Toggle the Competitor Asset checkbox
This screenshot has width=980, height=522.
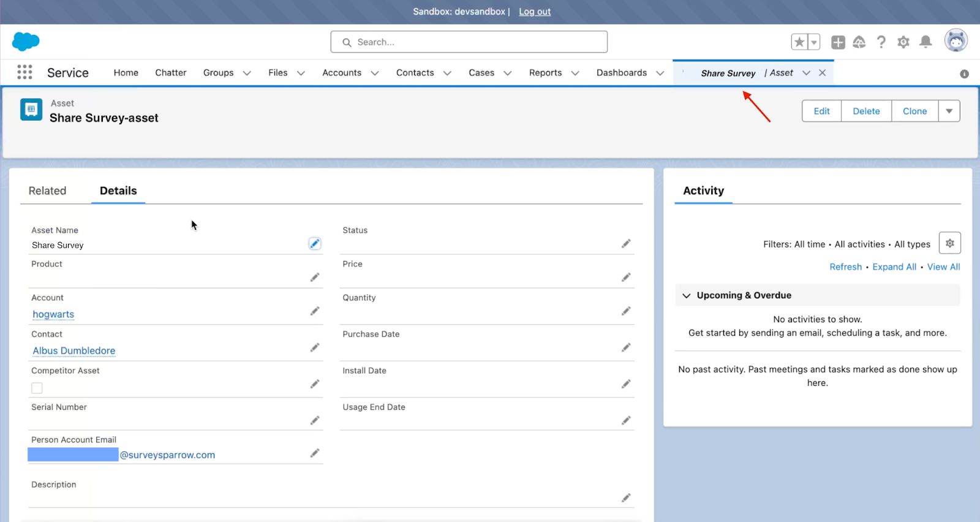(37, 388)
